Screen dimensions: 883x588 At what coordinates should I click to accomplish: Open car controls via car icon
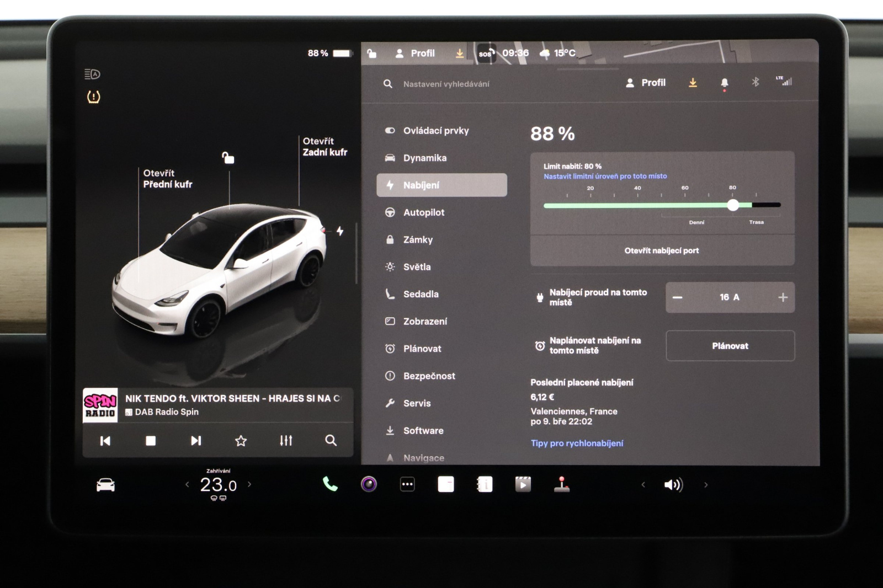pos(105,485)
